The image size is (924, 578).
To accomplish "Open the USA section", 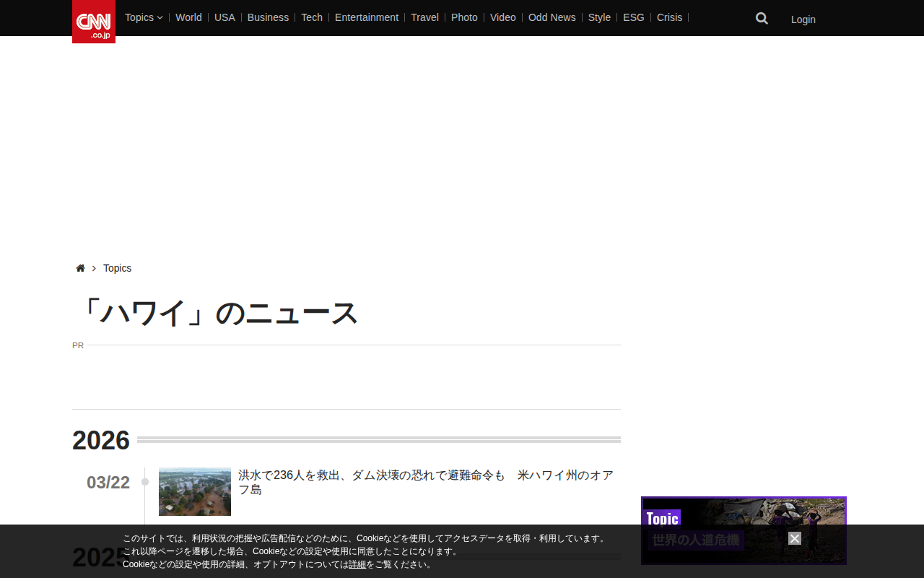I will click(225, 17).
